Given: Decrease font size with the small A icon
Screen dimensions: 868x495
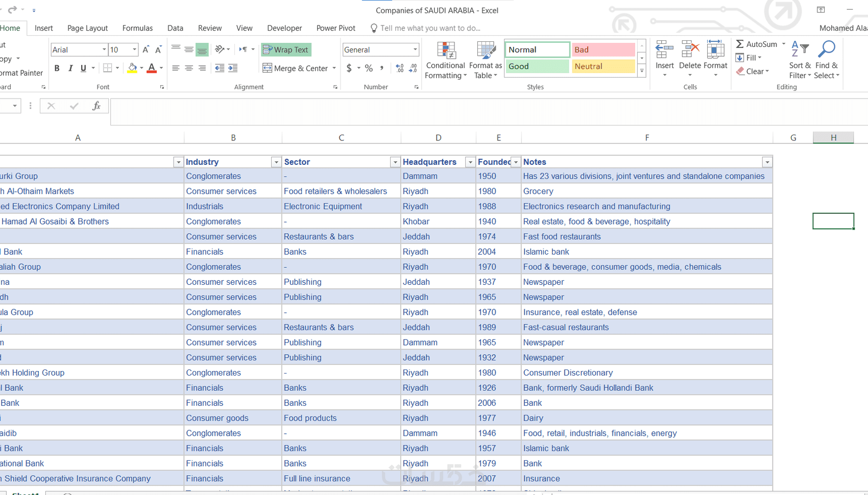Looking at the screenshot, I should pyautogui.click(x=158, y=49).
